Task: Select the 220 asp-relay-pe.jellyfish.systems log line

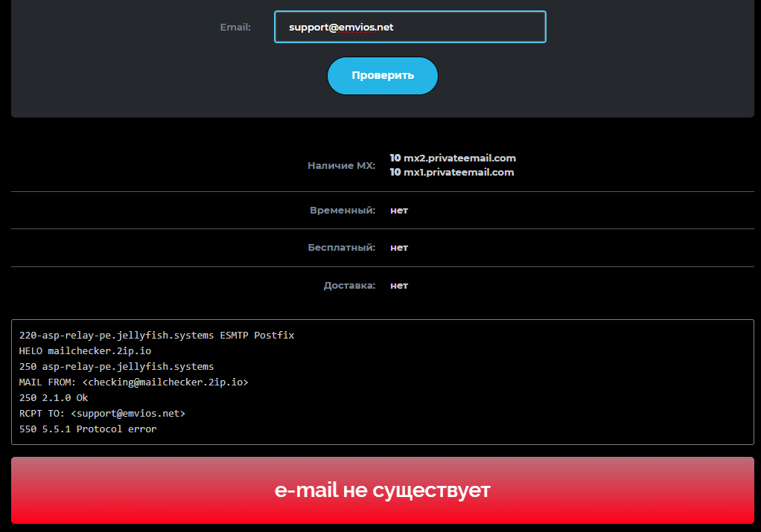Action: (x=156, y=335)
